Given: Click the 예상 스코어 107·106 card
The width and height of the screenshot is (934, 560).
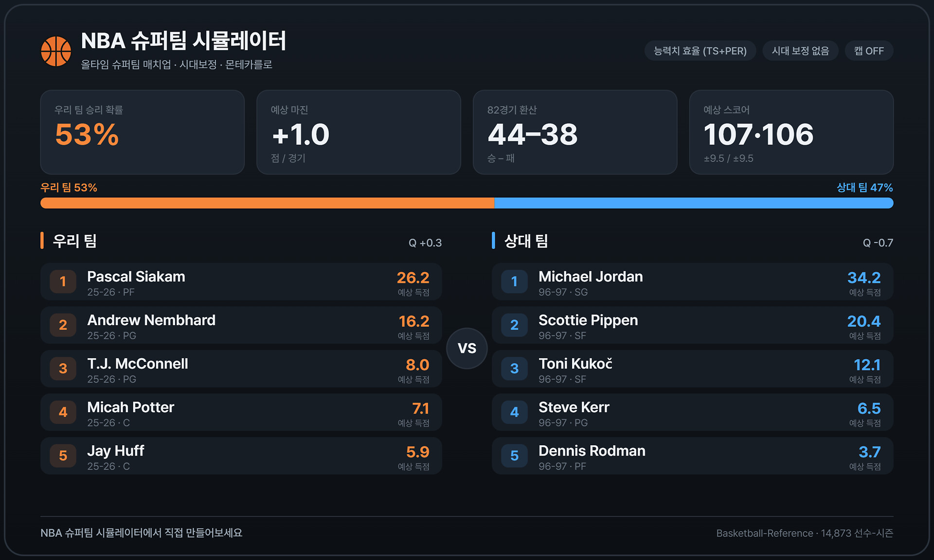Looking at the screenshot, I should click(x=791, y=132).
